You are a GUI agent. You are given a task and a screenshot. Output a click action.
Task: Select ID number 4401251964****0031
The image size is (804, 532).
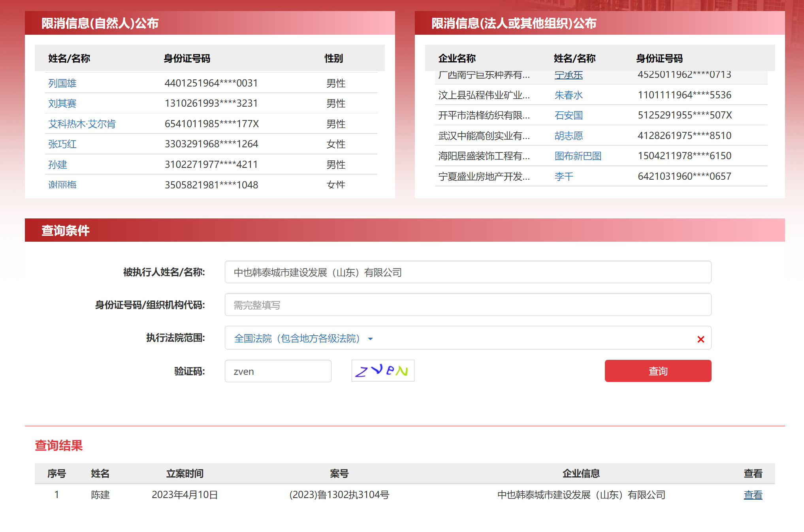(211, 83)
